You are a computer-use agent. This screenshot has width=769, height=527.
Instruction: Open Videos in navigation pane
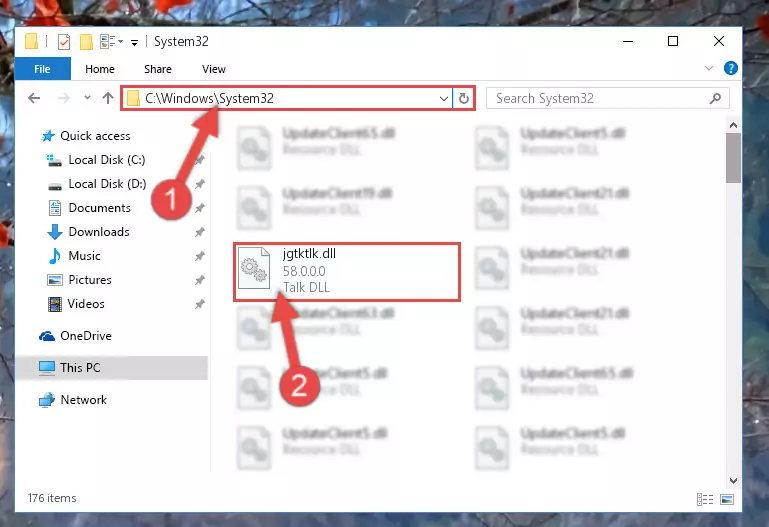86,304
